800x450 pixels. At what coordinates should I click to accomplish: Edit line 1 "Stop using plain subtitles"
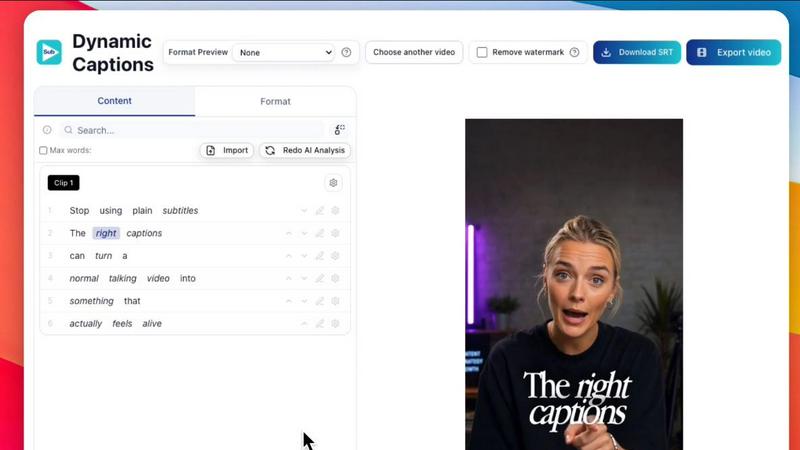319,211
